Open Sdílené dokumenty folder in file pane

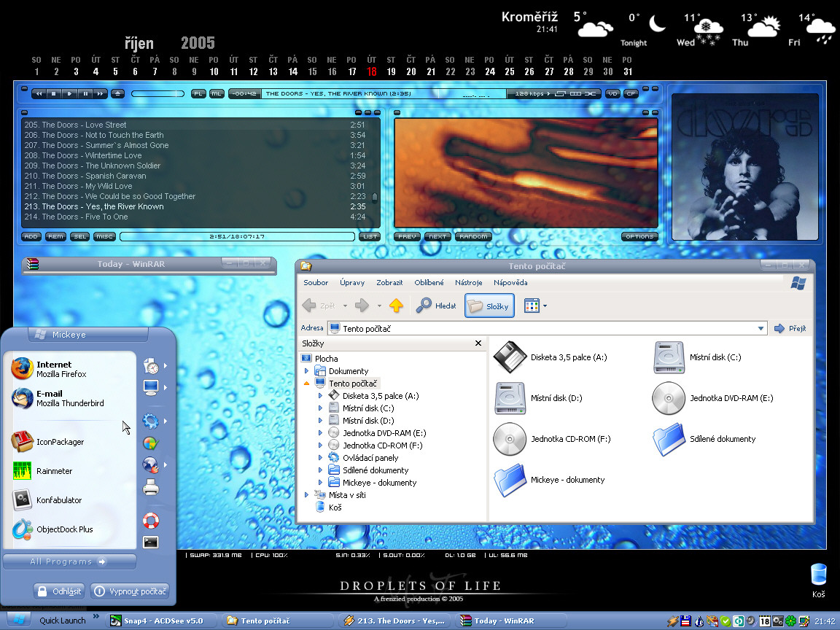704,439
